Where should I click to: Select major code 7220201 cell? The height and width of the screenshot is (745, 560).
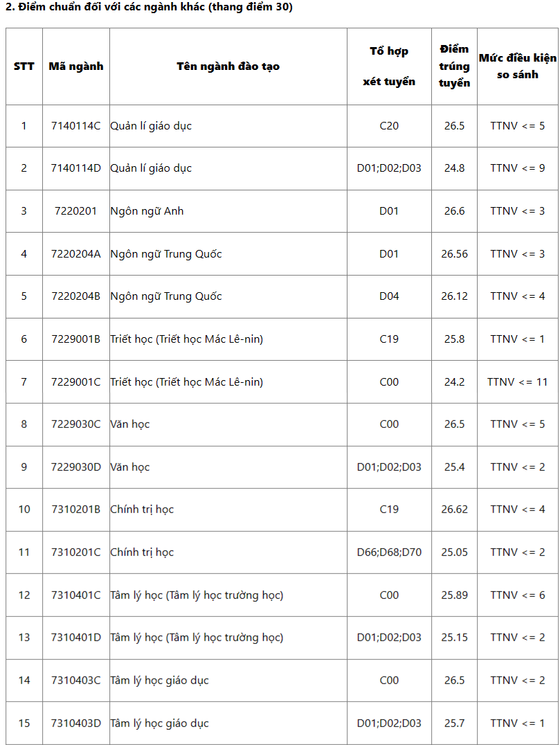pos(76,211)
